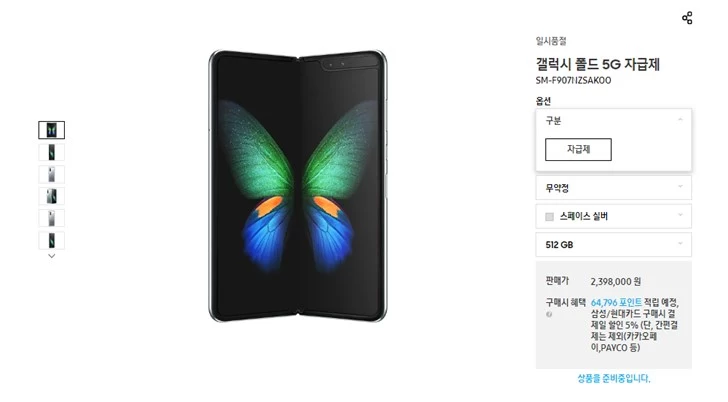Click the space silver color swatch
Screen dimensions: 728x402
pyautogui.click(x=549, y=217)
